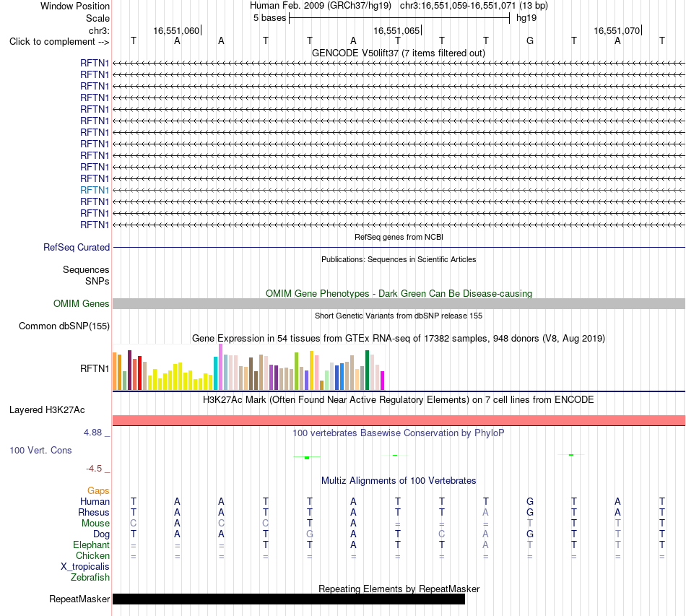This screenshot has width=686, height=616.
Task: Click the GENCODE V50lift37 track title
Action: pyautogui.click(x=399, y=53)
